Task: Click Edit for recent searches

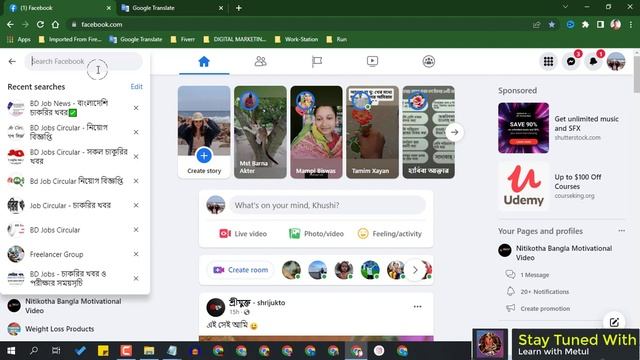Action: pos(136,87)
